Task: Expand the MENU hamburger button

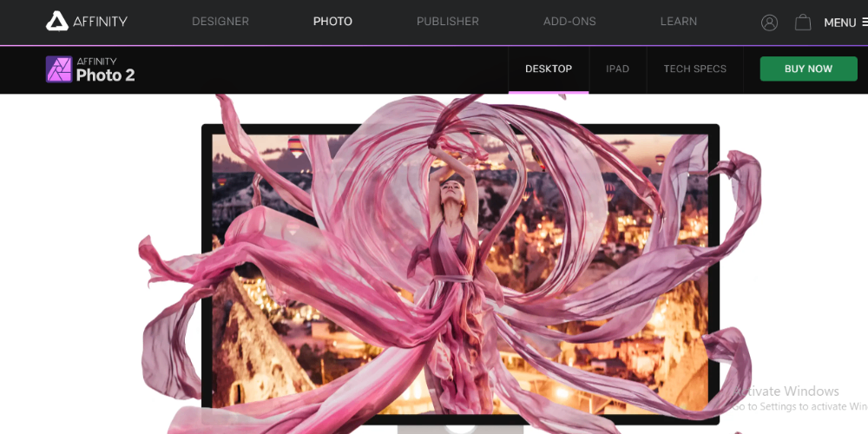Action: point(845,23)
